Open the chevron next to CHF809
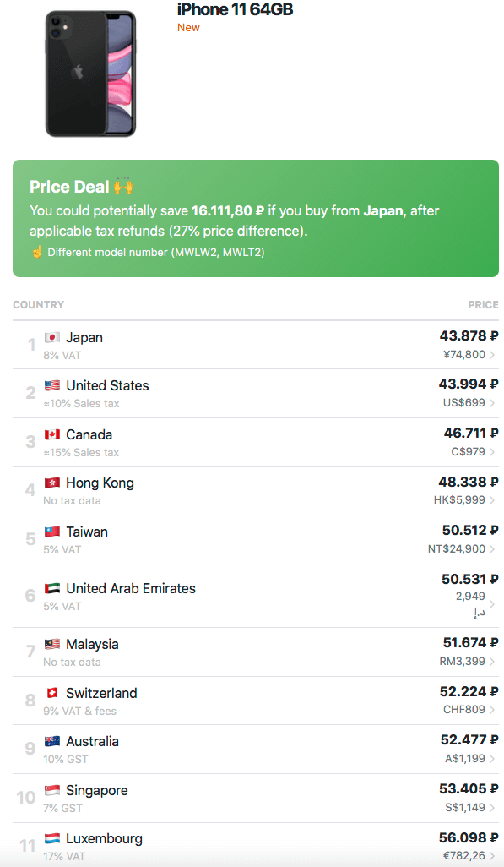Viewport: 504px width, 867px height. [492, 710]
